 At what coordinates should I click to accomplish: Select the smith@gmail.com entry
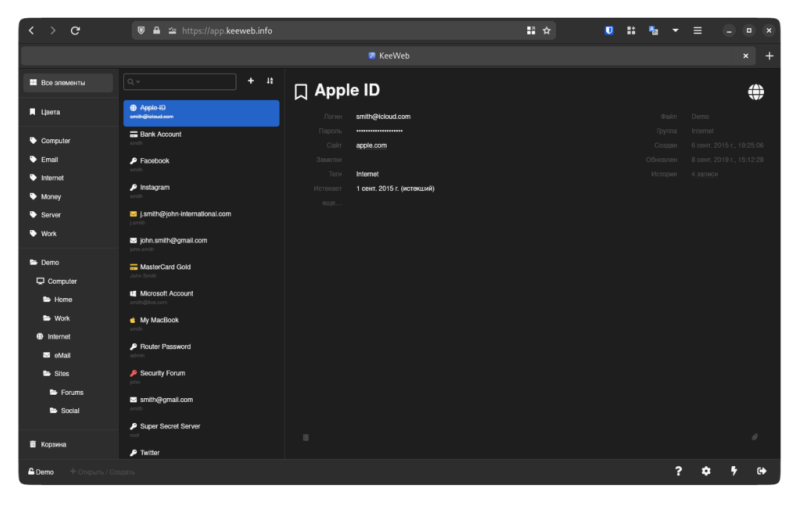201,404
